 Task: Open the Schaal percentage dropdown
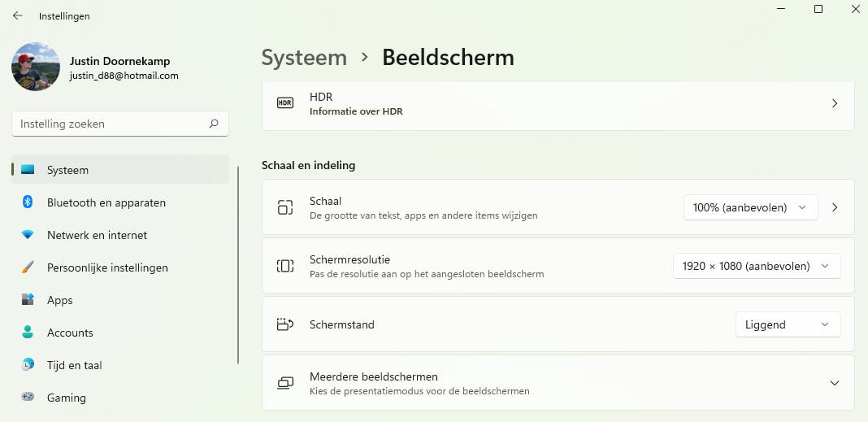(749, 207)
